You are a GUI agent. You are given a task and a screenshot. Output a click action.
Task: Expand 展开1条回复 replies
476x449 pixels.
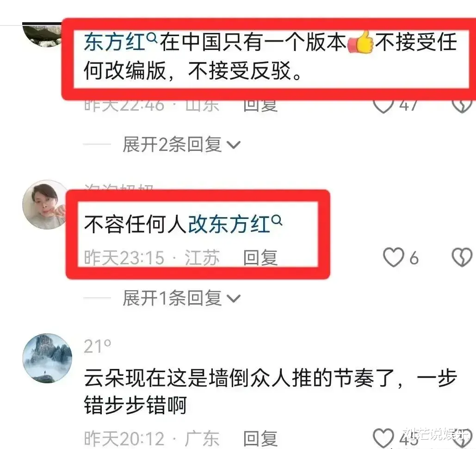[x=181, y=298]
